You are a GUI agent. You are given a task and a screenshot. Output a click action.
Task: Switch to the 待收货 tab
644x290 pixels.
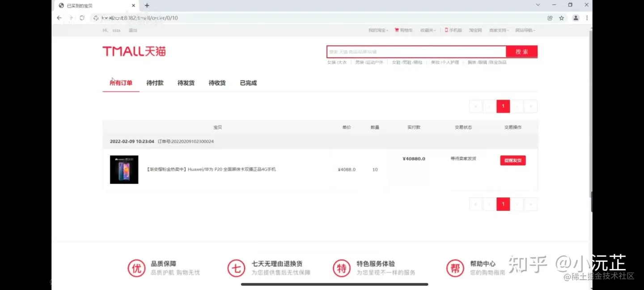tap(217, 83)
